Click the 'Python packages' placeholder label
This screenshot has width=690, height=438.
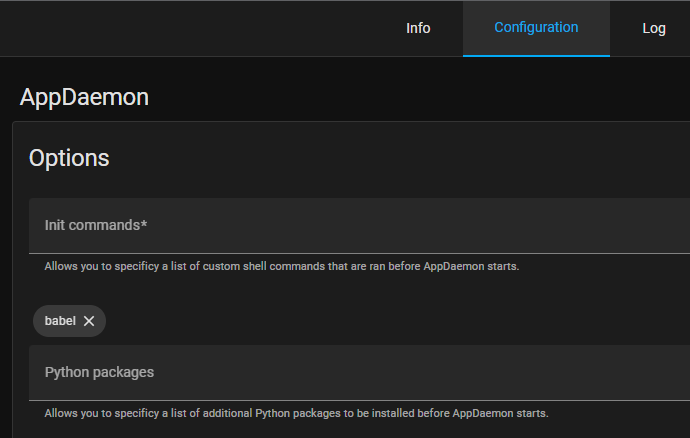(x=99, y=372)
